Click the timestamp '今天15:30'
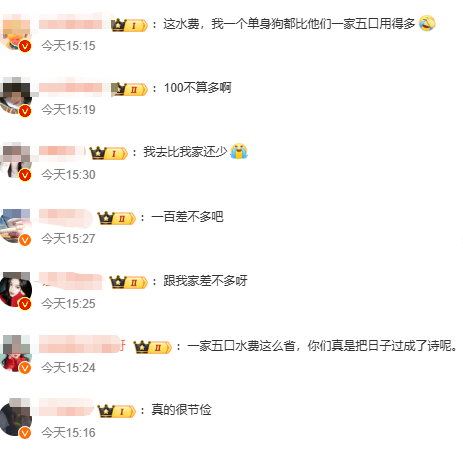This screenshot has width=463, height=453. [68, 175]
